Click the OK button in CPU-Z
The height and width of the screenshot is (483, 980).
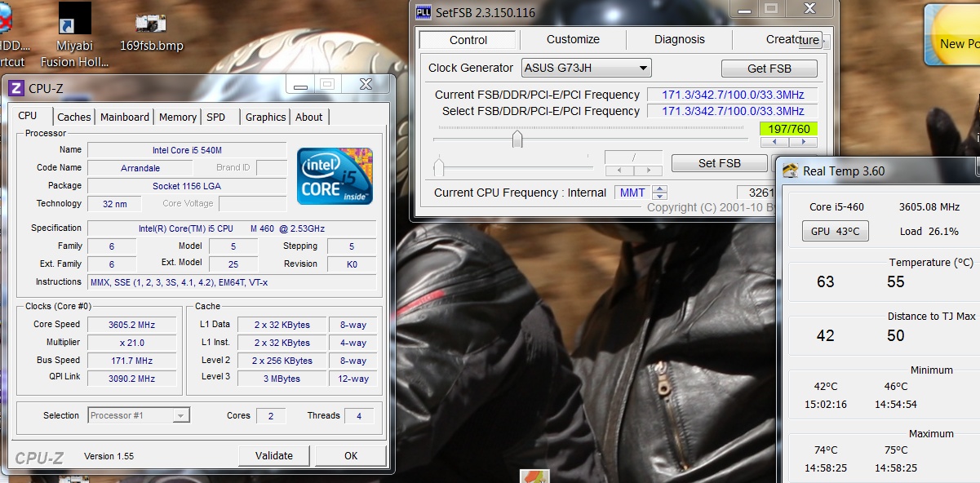[351, 455]
